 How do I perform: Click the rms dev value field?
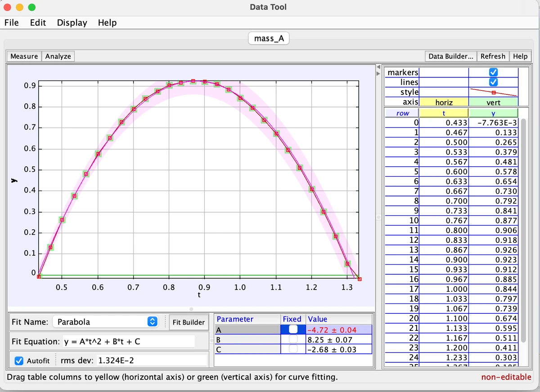151,361
